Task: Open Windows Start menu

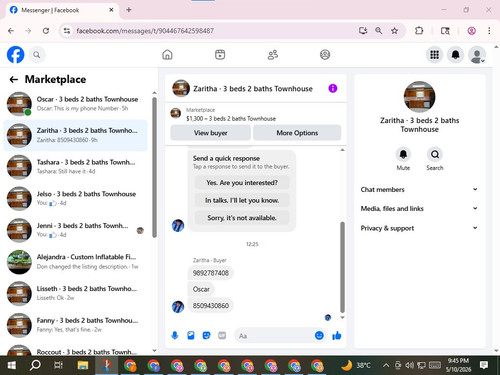Action: (x=12, y=365)
